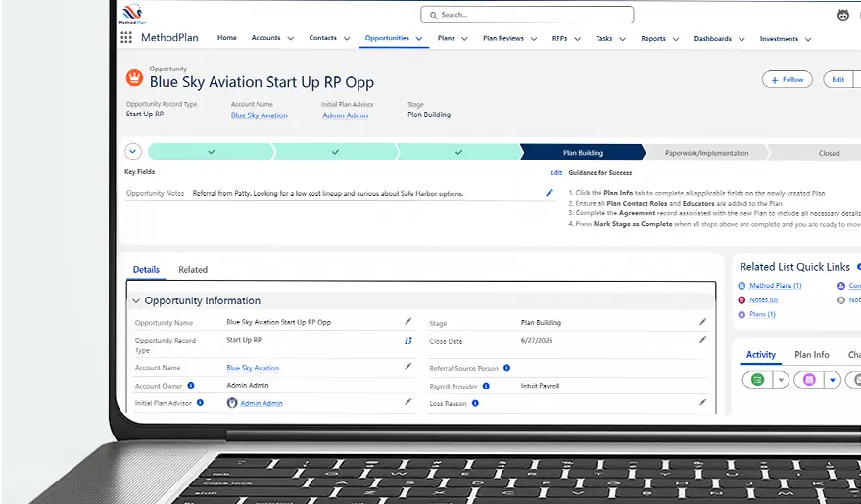Edit Close Date with the pencil icon
Screen dimensions: 861x504
pyautogui.click(x=702, y=340)
